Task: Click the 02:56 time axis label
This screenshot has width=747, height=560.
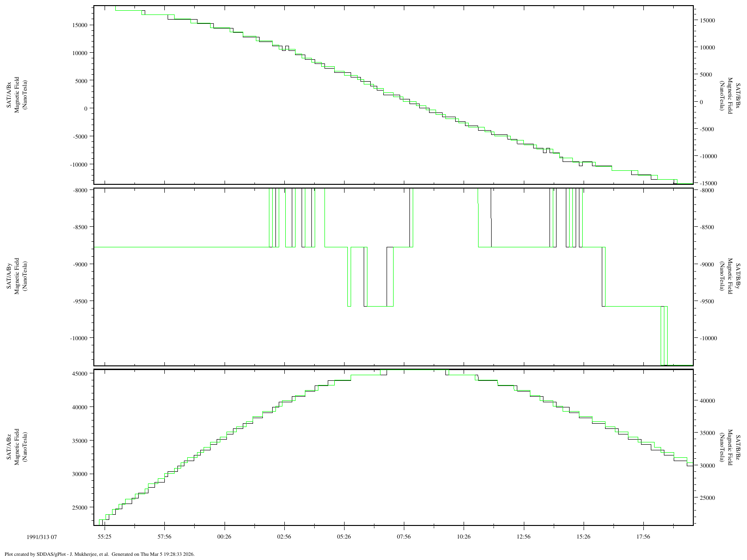Action: click(284, 537)
